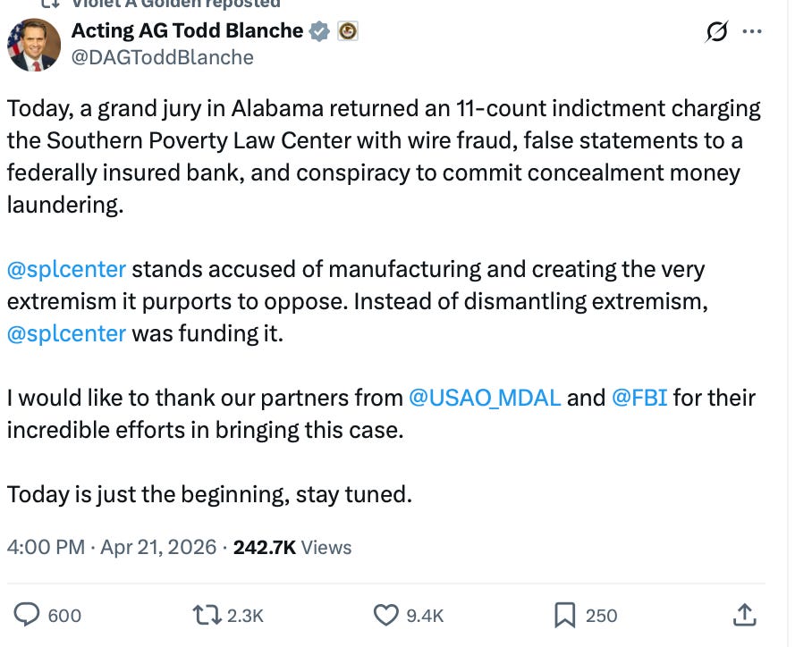The image size is (812, 647).
Task: Open the share icon at bottom right
Action: tap(744, 615)
